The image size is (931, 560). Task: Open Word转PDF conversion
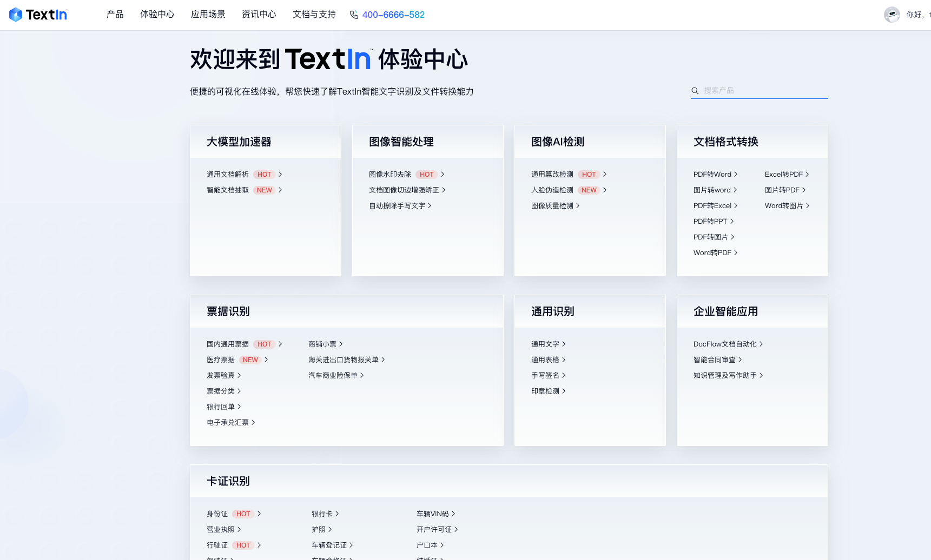click(712, 253)
